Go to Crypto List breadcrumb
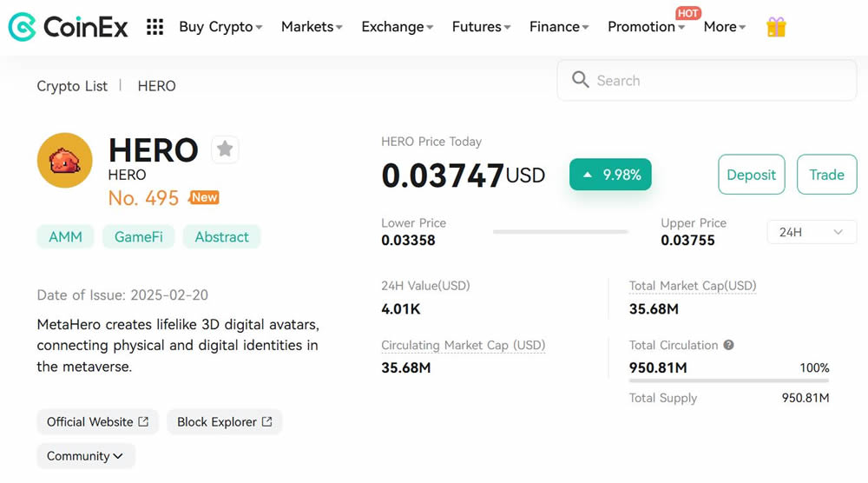Screen dimensions: 868x483 (72, 86)
